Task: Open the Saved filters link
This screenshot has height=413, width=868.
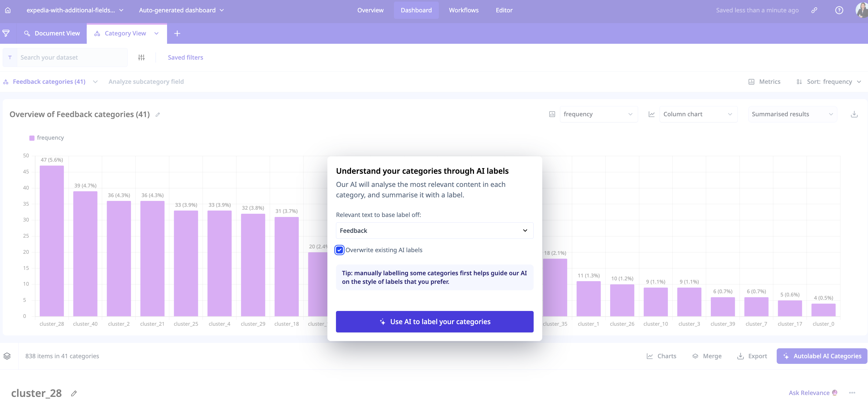Action: coord(185,58)
